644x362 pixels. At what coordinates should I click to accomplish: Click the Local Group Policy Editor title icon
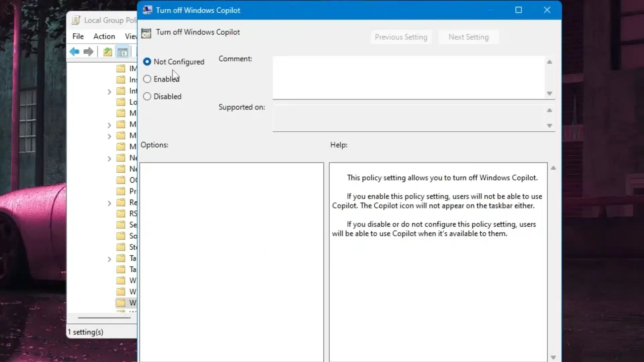[x=76, y=20]
